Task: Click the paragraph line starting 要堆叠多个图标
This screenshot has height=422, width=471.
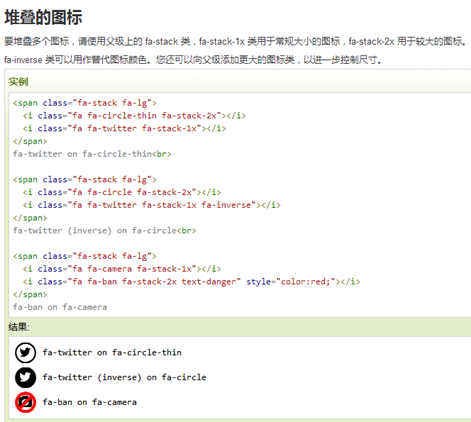Action: click(x=235, y=42)
